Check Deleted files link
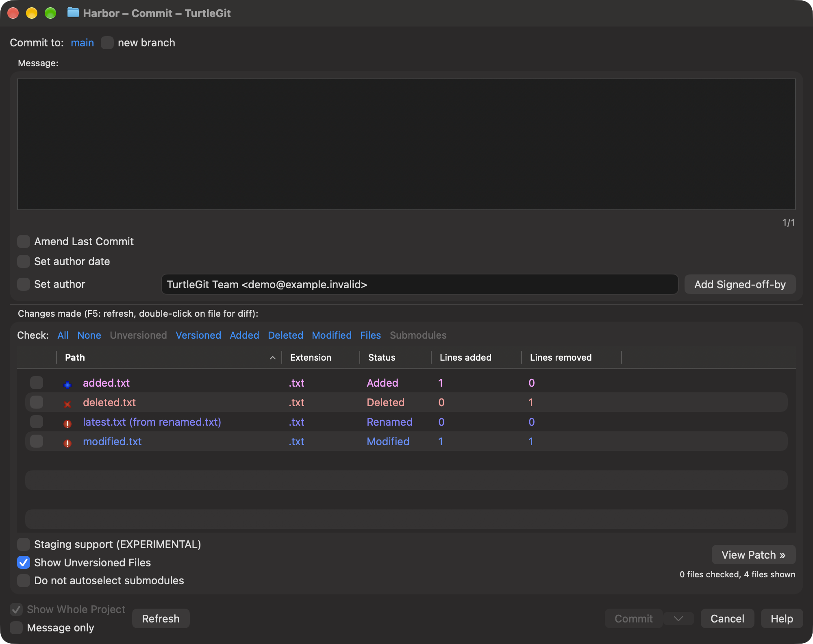Screen dimensions: 813x644 [285, 335]
